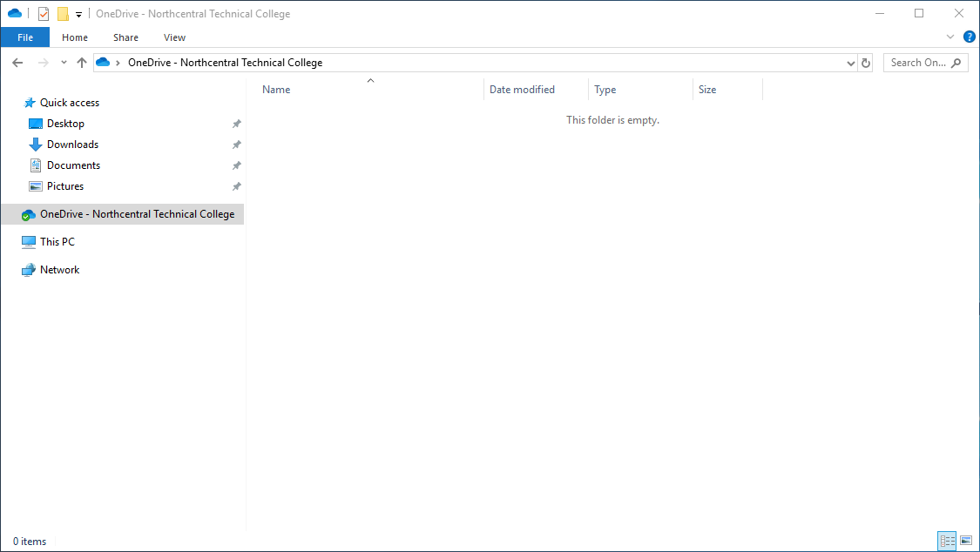This screenshot has height=552, width=980.
Task: Click the cloud icon in address bar
Action: [103, 62]
